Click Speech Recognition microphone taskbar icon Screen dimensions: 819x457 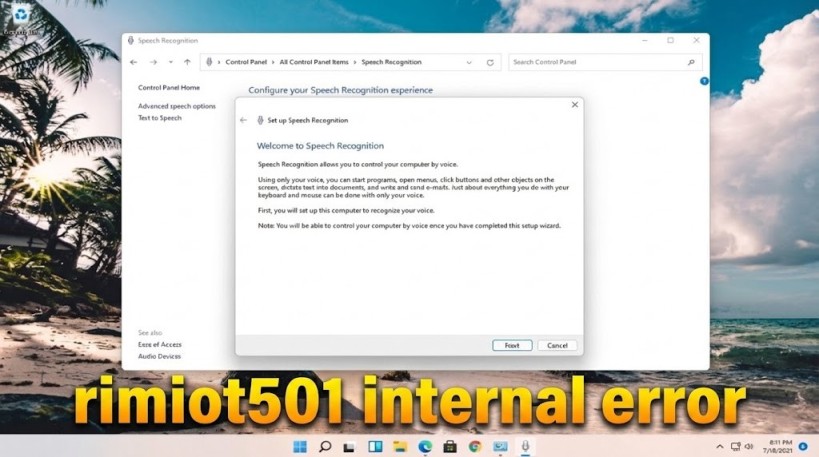525,447
